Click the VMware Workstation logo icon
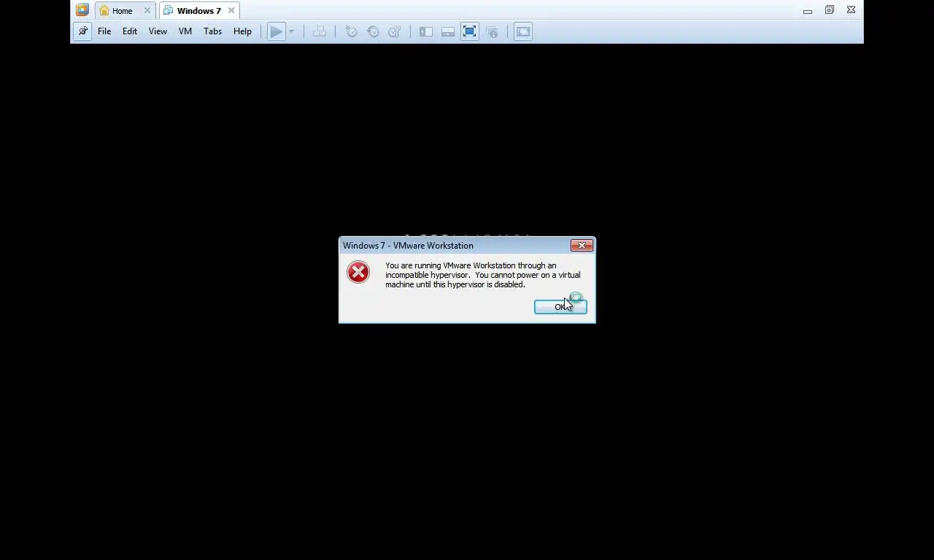Image resolution: width=934 pixels, height=560 pixels. [x=82, y=10]
